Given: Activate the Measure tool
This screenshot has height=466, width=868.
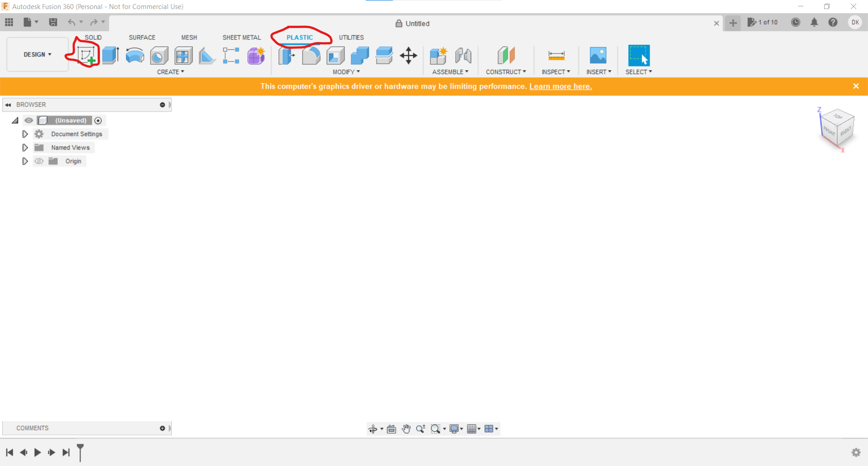Looking at the screenshot, I should point(557,55).
